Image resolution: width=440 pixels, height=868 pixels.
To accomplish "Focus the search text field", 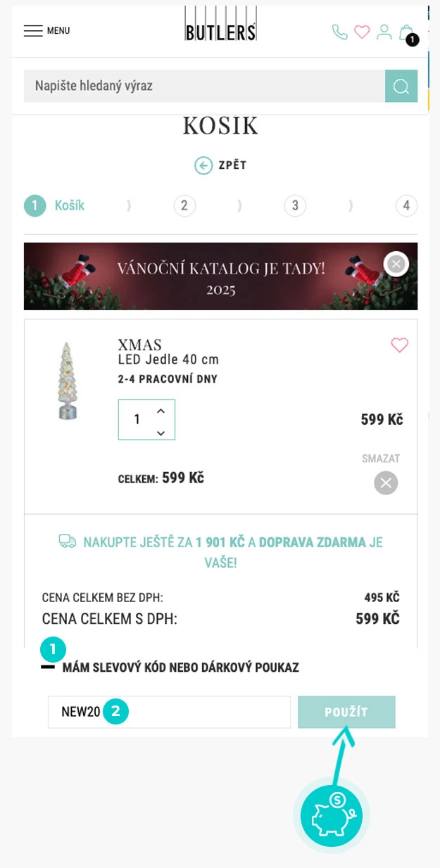I will (x=204, y=87).
